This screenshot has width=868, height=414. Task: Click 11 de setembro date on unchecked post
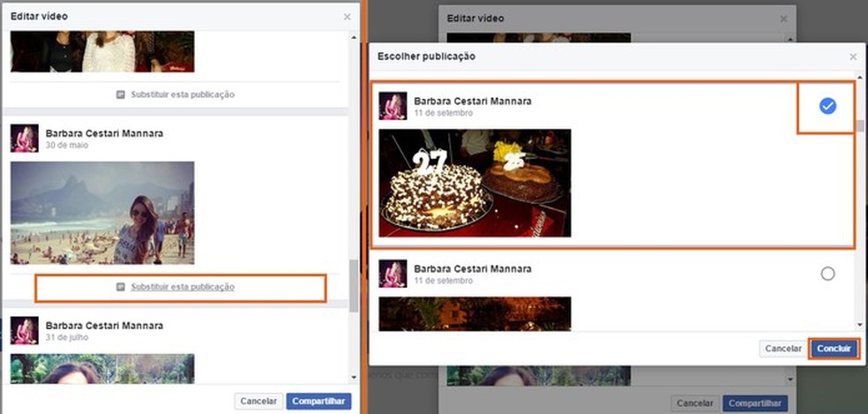tap(444, 281)
